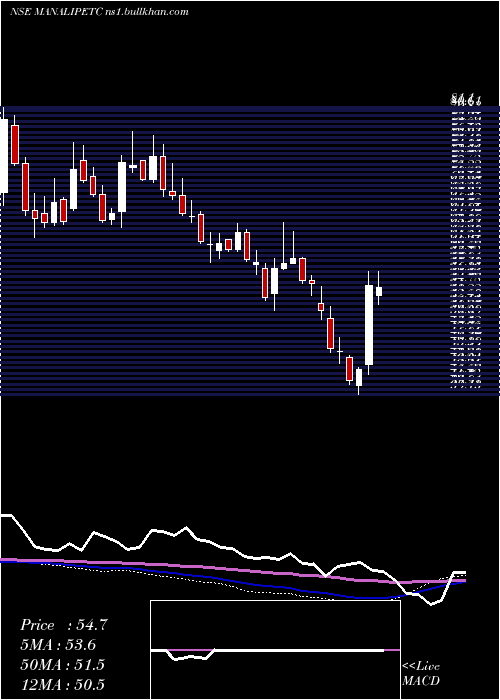Click the NSE MANALIPETC ns1.bullkhan.com title text

99,12
